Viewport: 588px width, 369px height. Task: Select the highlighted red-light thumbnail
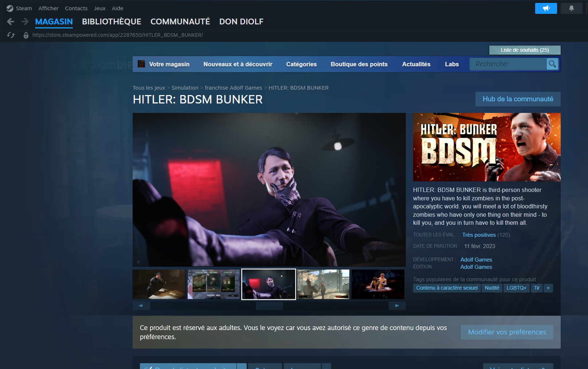tap(268, 284)
